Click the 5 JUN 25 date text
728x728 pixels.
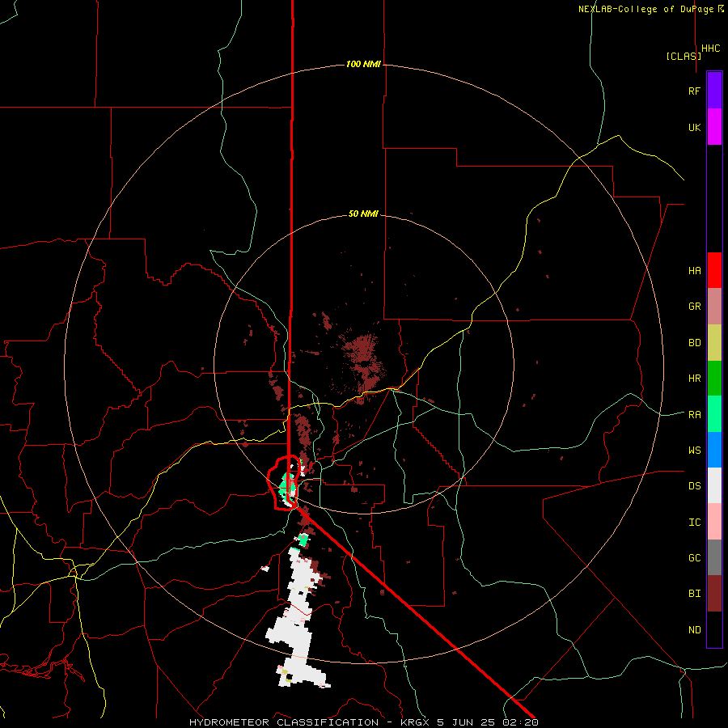[x=467, y=722]
